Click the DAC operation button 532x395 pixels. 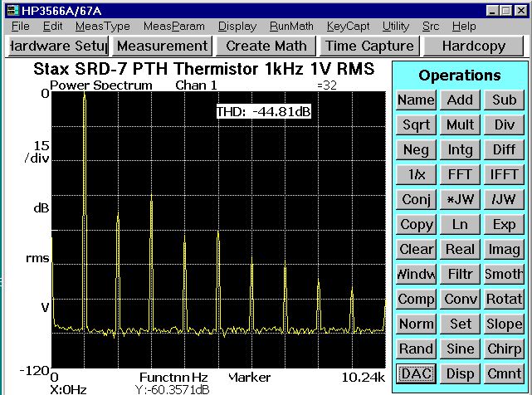pos(416,374)
